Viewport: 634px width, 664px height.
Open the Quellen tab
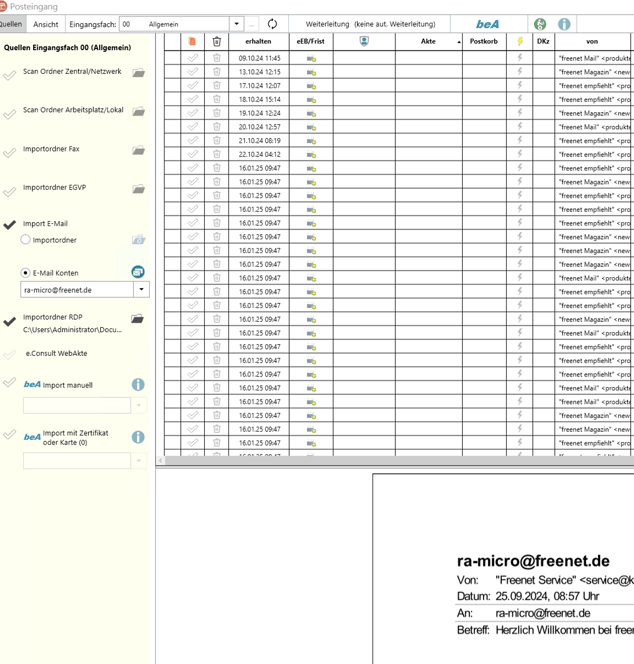[x=11, y=24]
